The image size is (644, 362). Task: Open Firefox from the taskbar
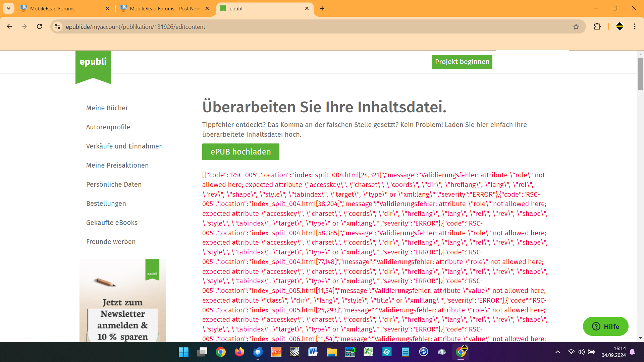coord(239,352)
